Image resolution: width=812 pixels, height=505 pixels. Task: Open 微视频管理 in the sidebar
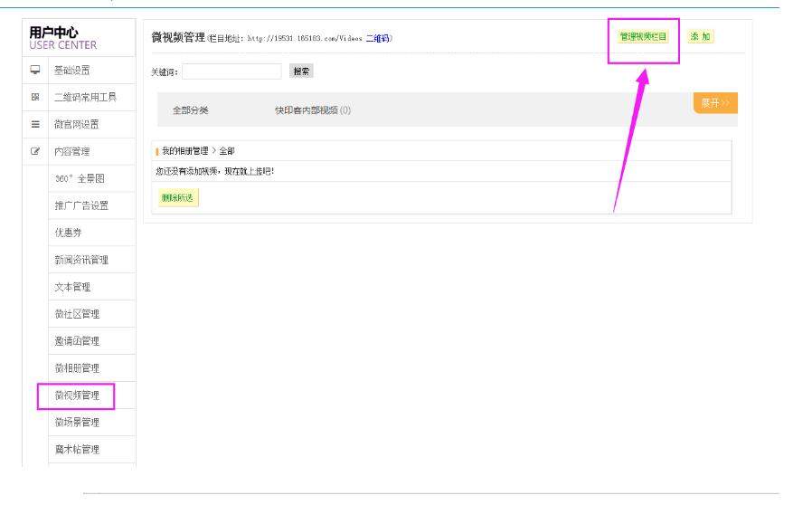tap(77, 395)
